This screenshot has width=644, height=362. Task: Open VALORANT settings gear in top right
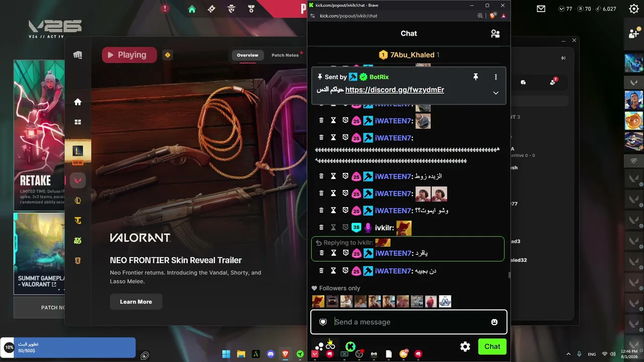(x=634, y=9)
